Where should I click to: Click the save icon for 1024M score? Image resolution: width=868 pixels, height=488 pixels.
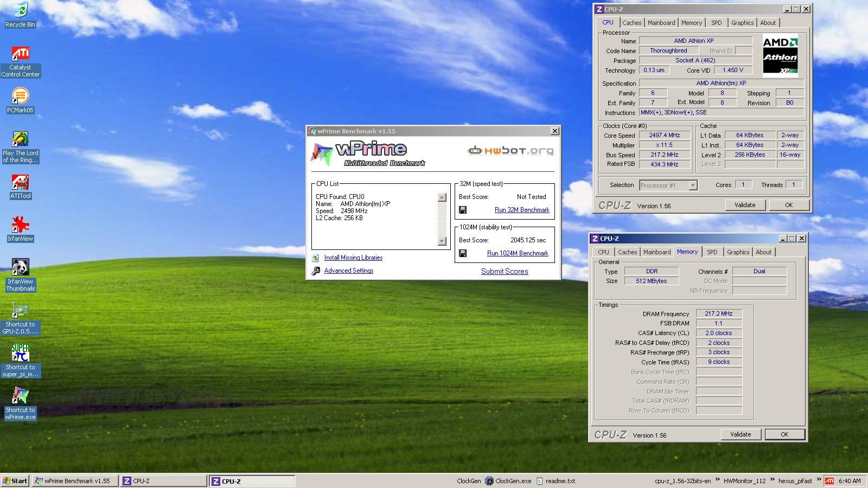click(x=463, y=253)
